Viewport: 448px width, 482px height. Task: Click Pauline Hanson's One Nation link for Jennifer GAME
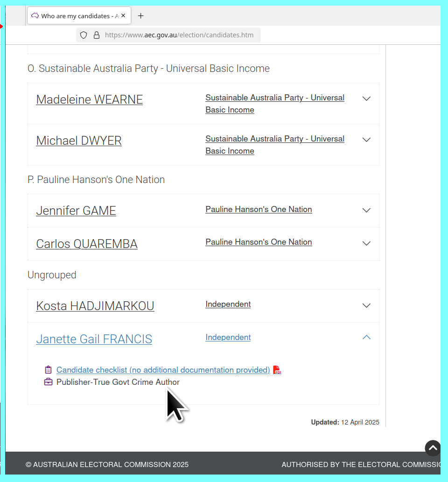coord(259,209)
